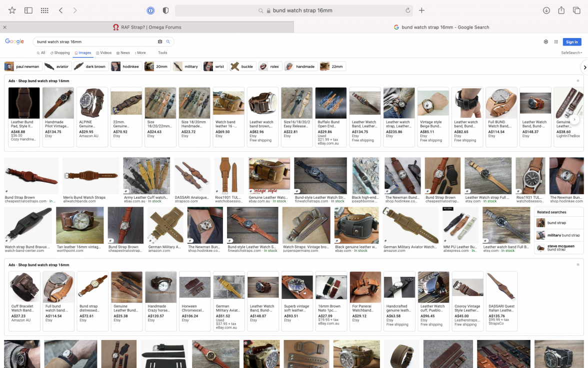Viewport: 588px width, 368px height.
Task: Switch to the RAF Strap Omega Forums tab
Action: point(147,27)
